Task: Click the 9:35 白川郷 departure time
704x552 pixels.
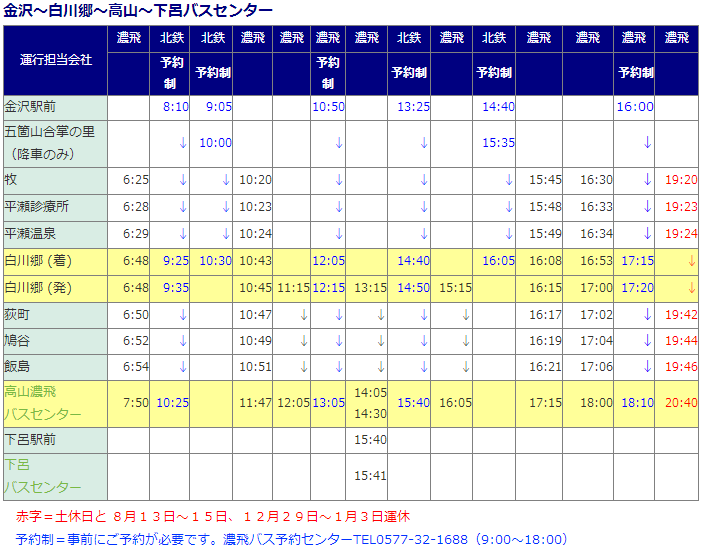Action: (176, 287)
